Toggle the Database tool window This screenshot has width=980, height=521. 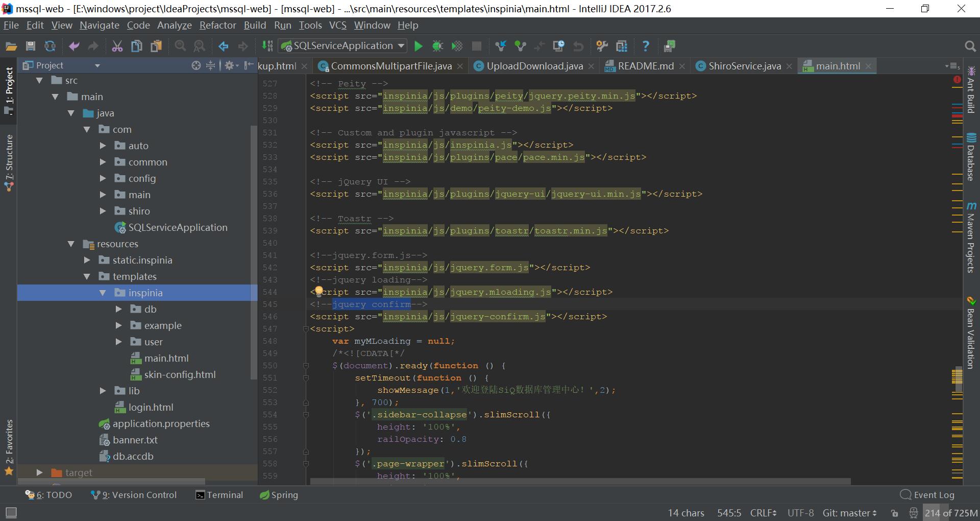971,157
